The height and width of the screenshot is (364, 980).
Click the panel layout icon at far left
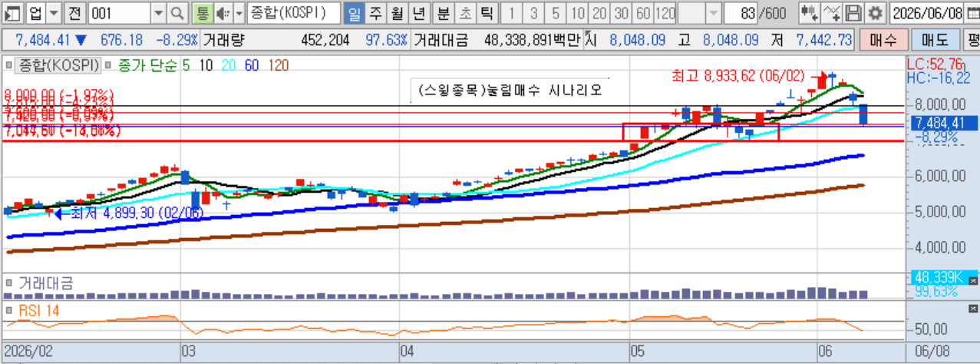point(13,13)
